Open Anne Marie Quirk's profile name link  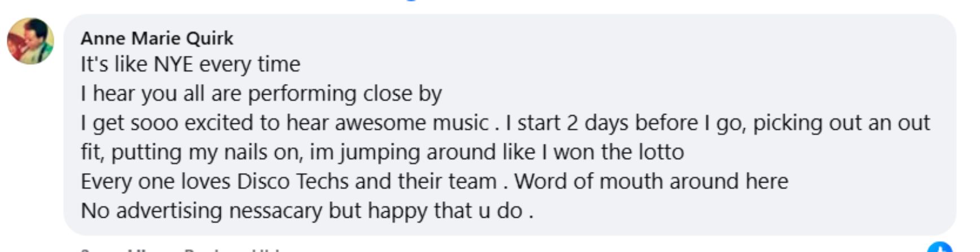[x=156, y=38]
